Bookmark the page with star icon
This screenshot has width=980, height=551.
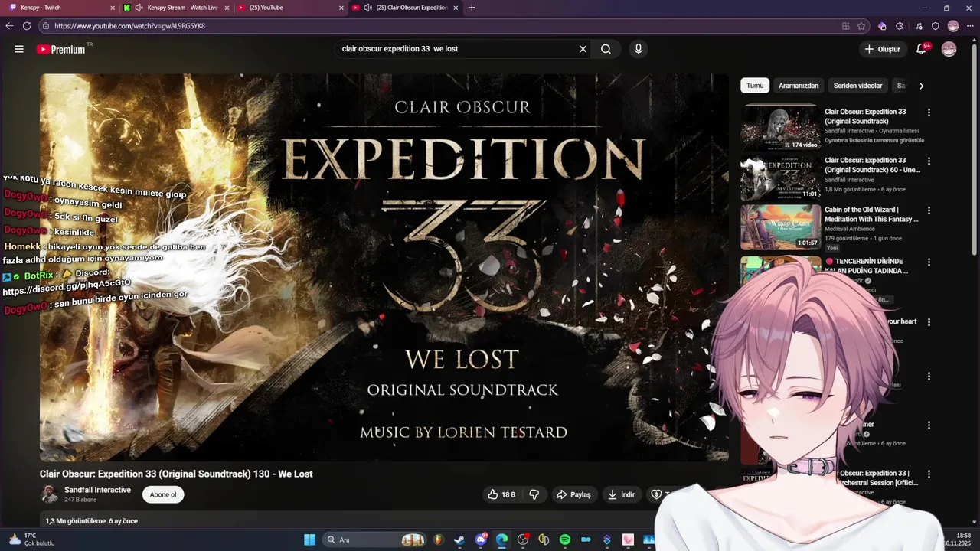click(x=861, y=26)
